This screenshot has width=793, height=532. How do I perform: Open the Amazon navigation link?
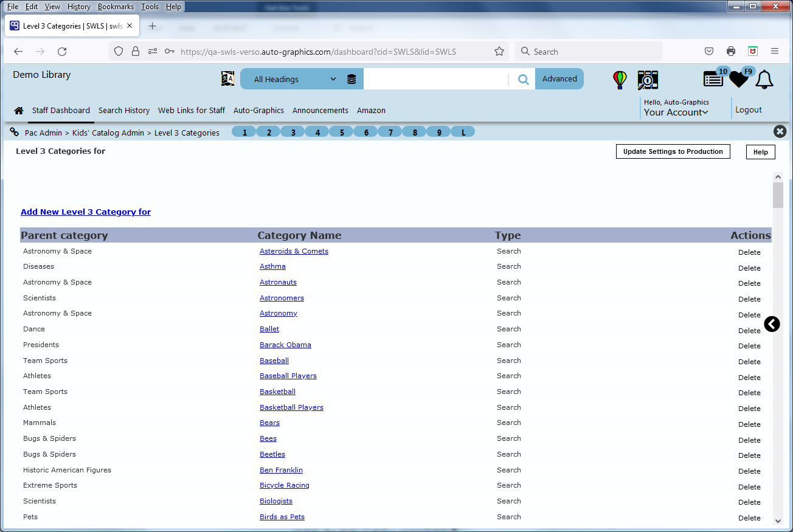pyautogui.click(x=371, y=111)
